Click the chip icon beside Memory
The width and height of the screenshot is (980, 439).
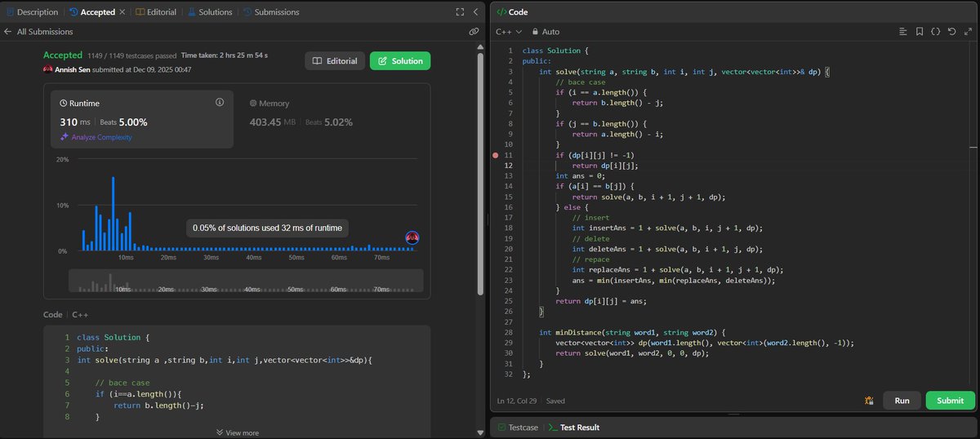tap(253, 104)
